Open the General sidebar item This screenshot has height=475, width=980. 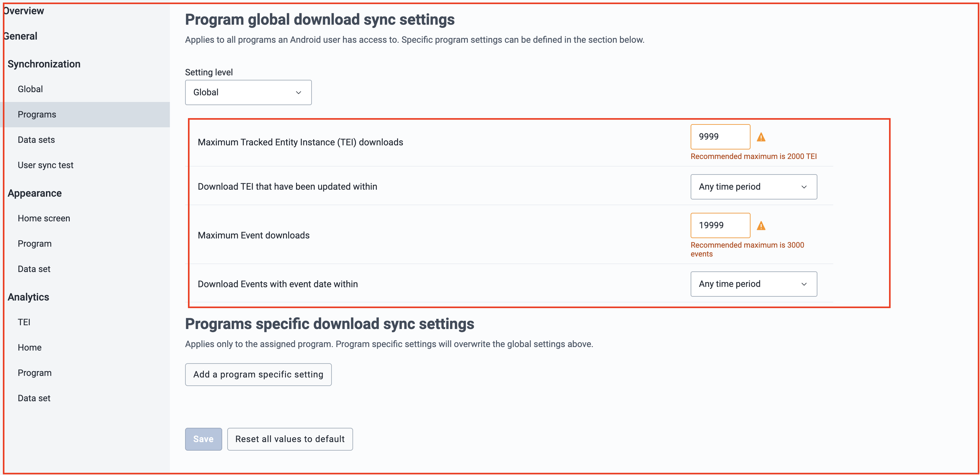pos(20,36)
